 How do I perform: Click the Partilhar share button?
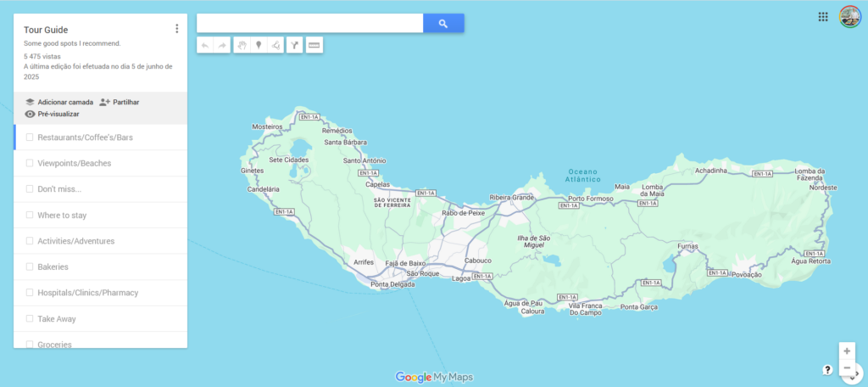click(120, 102)
